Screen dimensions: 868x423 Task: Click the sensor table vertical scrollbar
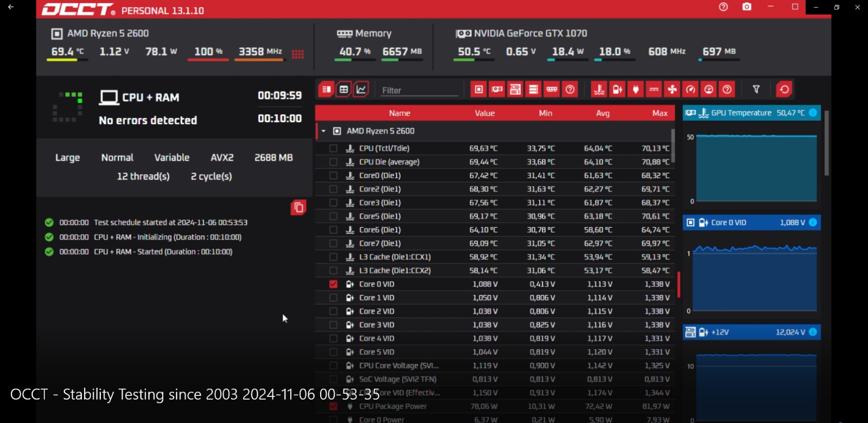(x=673, y=145)
